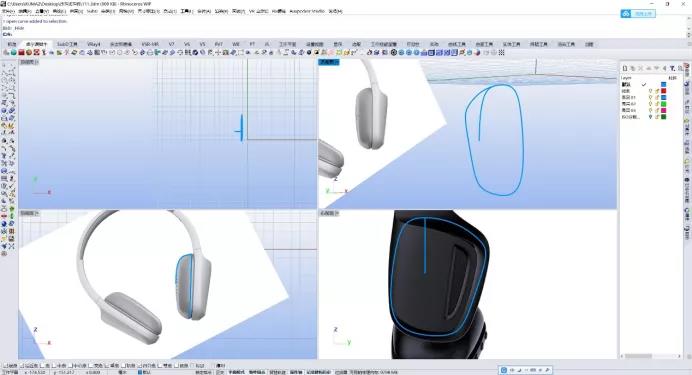Click the dotted grid icon ending main toolbar

click(x=501, y=52)
